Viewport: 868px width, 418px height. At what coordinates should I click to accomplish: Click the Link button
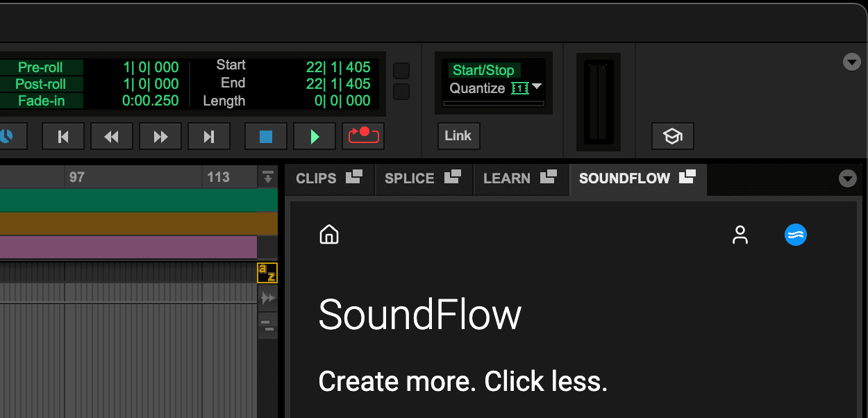coord(458,136)
